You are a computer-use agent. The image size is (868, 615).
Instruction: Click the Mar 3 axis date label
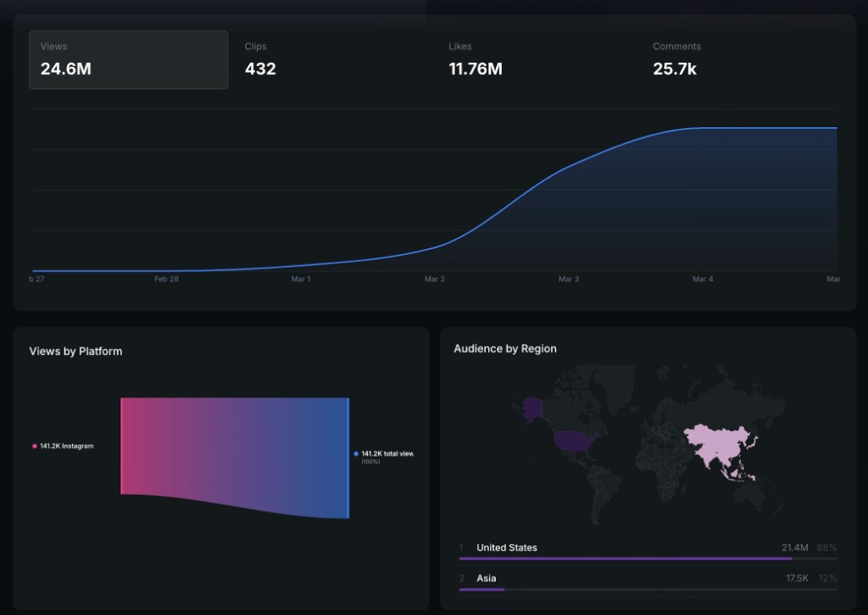point(569,279)
